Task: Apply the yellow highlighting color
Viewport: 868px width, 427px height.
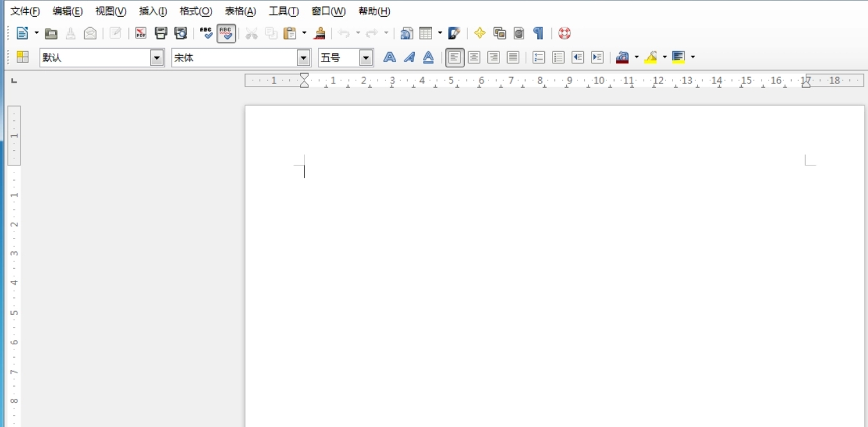Action: click(x=651, y=58)
